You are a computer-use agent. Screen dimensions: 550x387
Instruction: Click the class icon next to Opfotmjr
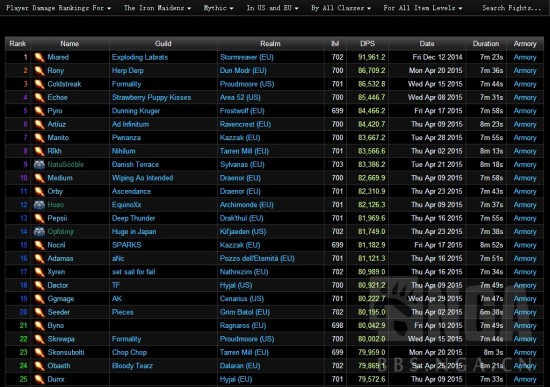39,232
